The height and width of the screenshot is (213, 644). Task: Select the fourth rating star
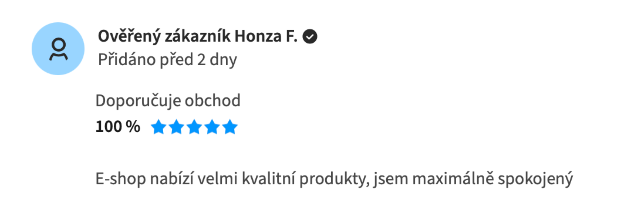click(x=212, y=127)
